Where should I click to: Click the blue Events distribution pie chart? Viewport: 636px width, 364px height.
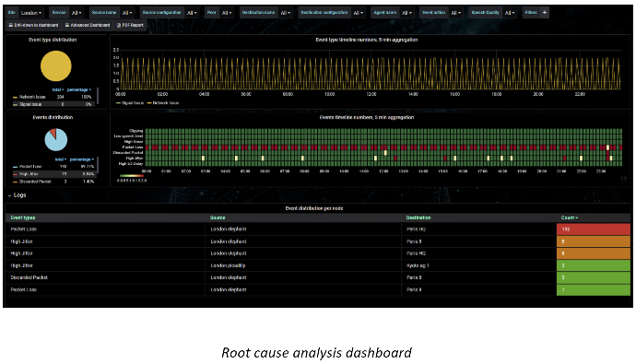click(56, 139)
